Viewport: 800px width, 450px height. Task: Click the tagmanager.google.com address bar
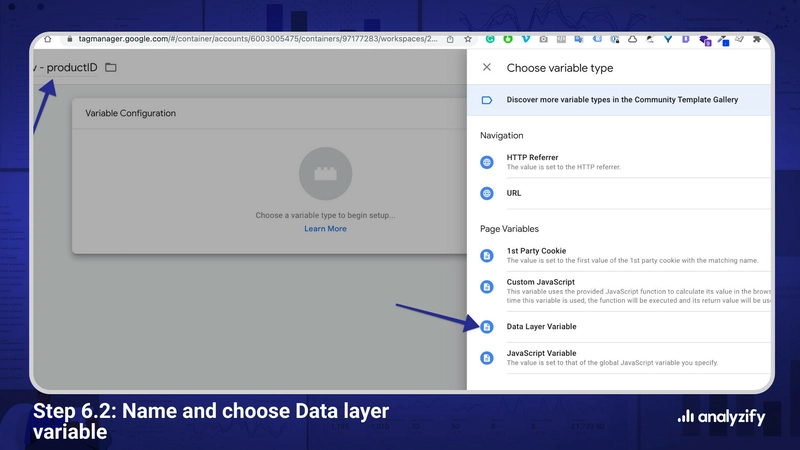click(x=250, y=39)
